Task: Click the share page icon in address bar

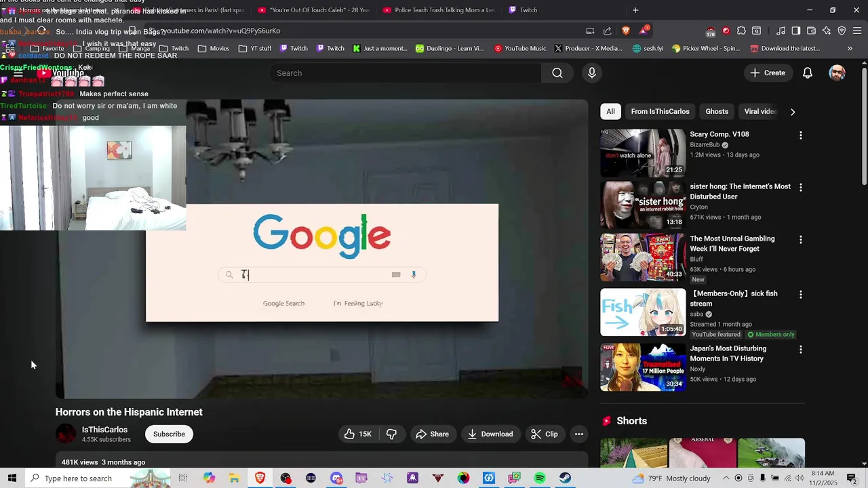Action: (x=607, y=30)
